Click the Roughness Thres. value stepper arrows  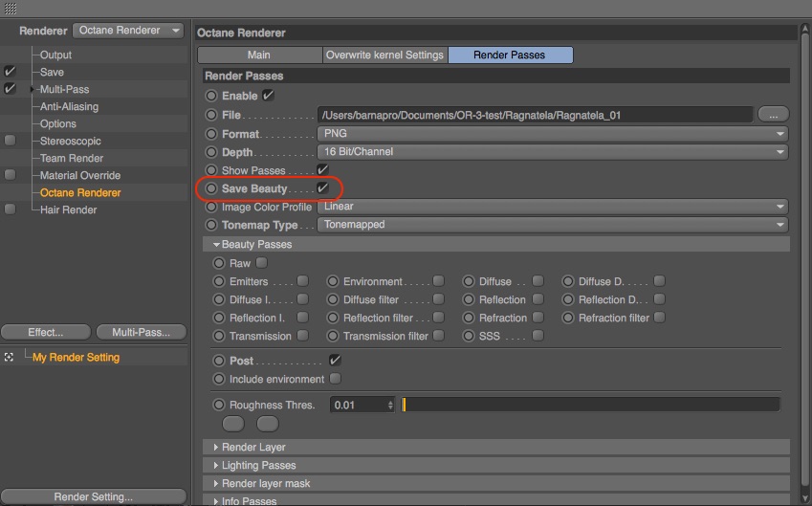390,405
